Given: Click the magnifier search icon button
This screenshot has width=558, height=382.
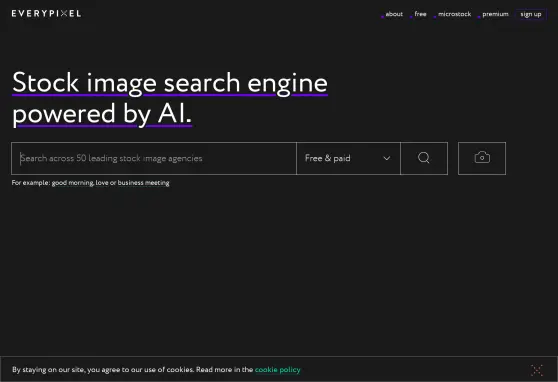Looking at the screenshot, I should pyautogui.click(x=424, y=158).
